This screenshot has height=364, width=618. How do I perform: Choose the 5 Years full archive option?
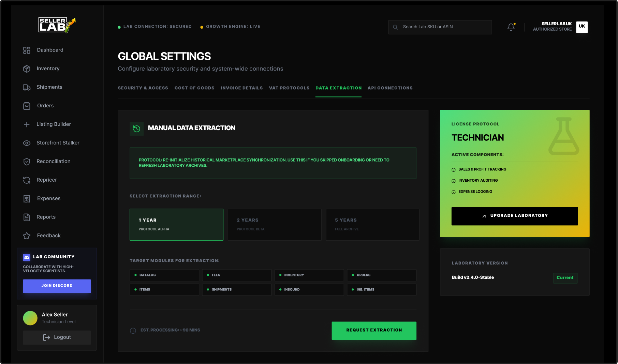point(372,225)
